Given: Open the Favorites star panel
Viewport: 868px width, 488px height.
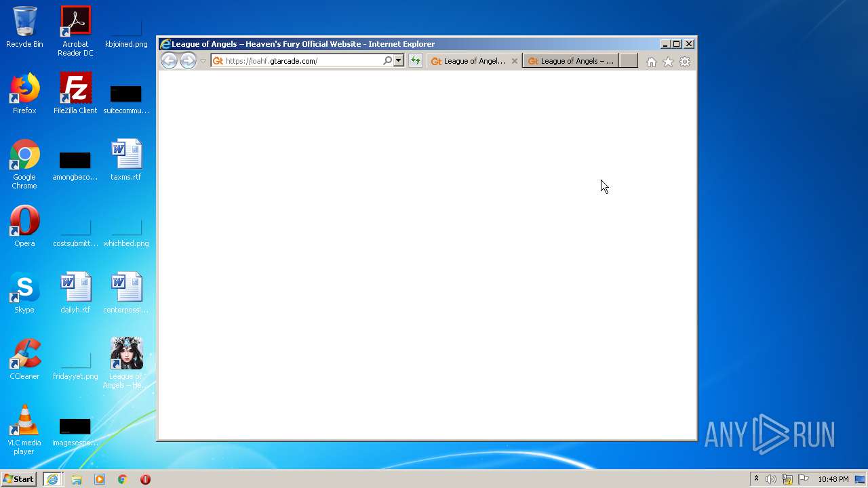Looking at the screenshot, I should point(668,62).
